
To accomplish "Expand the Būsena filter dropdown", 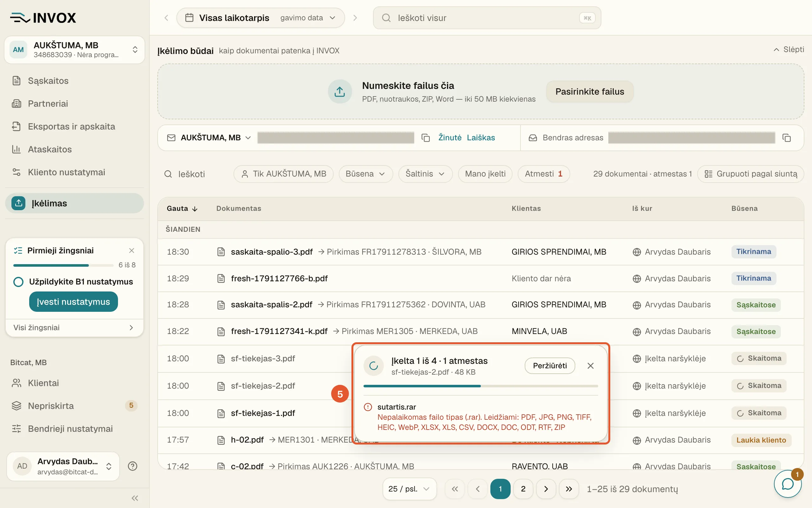I will pyautogui.click(x=365, y=174).
